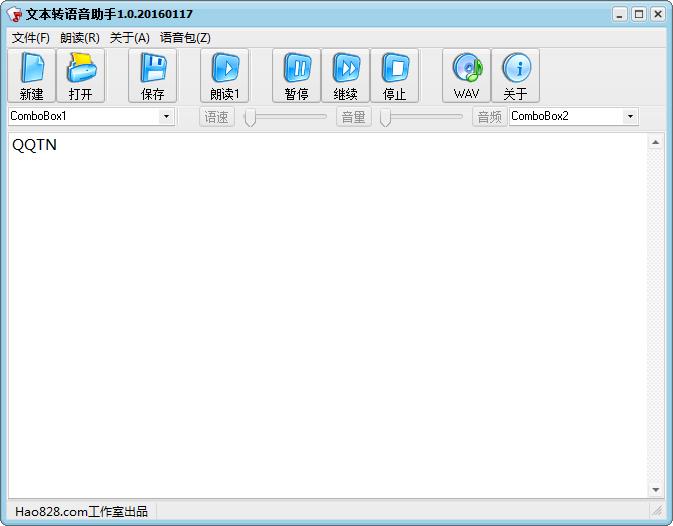The height and width of the screenshot is (526, 673).
Task: Start reading with 朗读1 button
Action: (225, 76)
